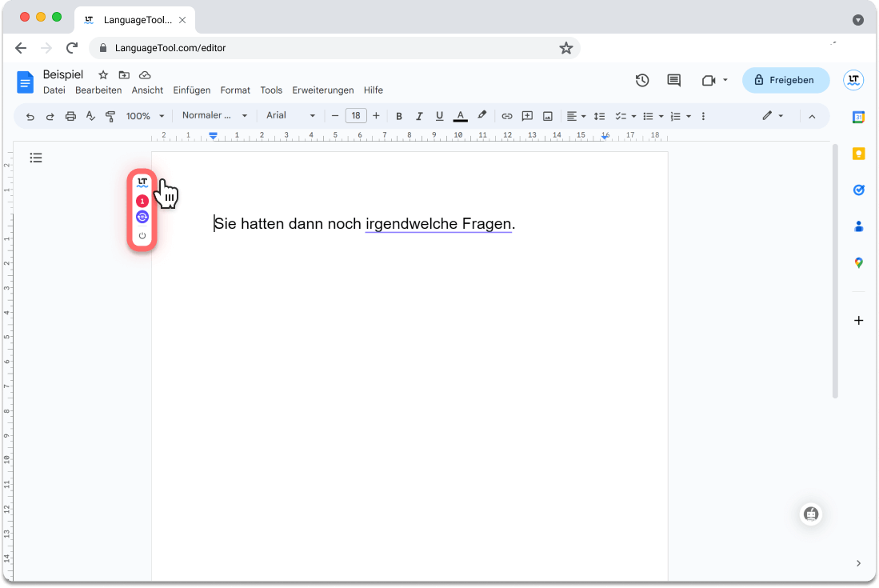The image size is (879, 588).
Task: Print the document with printer icon
Action: (x=70, y=116)
